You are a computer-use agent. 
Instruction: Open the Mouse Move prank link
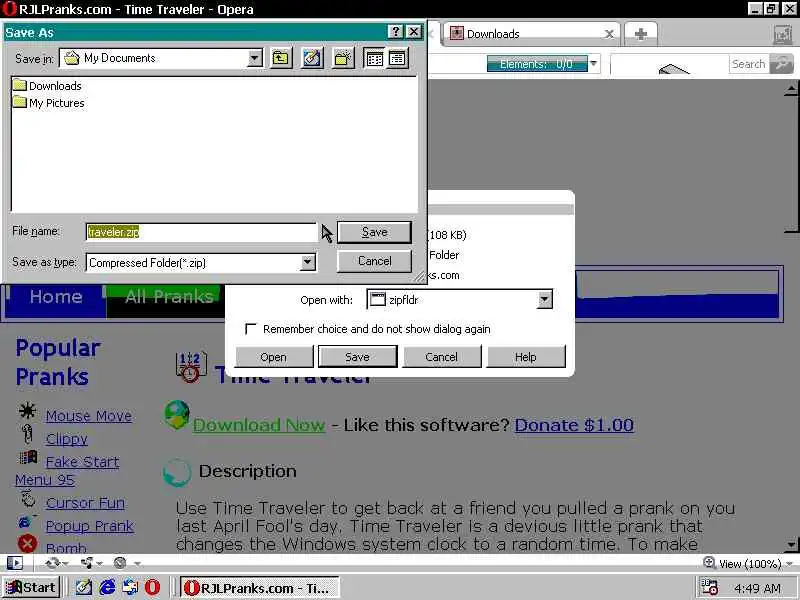89,416
